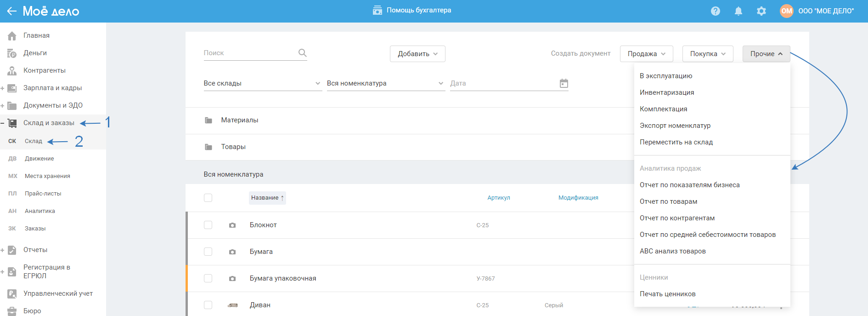Select the Бумага упаковочная checkbox

[208, 278]
